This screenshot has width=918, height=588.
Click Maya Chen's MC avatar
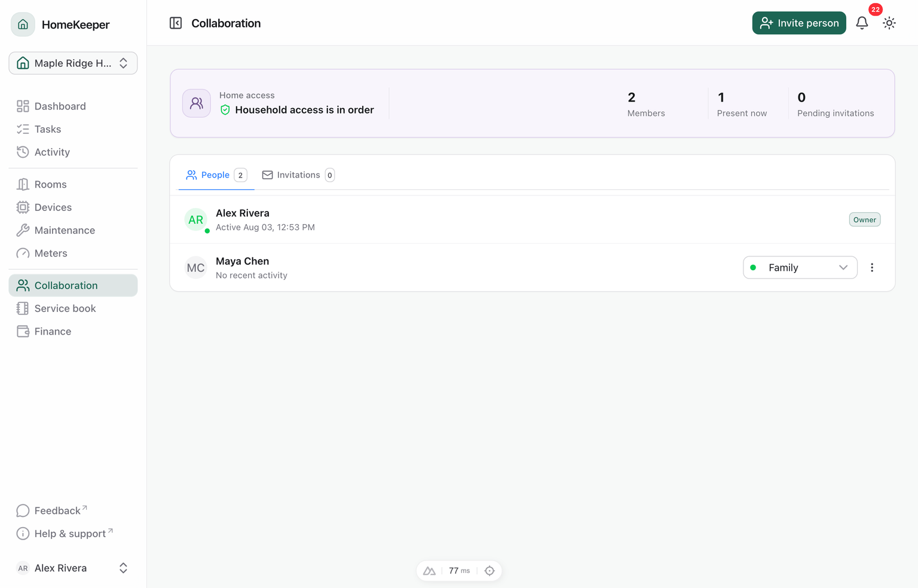click(x=196, y=268)
